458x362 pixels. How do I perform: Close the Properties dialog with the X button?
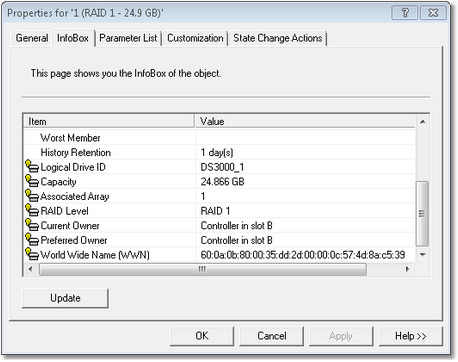433,13
